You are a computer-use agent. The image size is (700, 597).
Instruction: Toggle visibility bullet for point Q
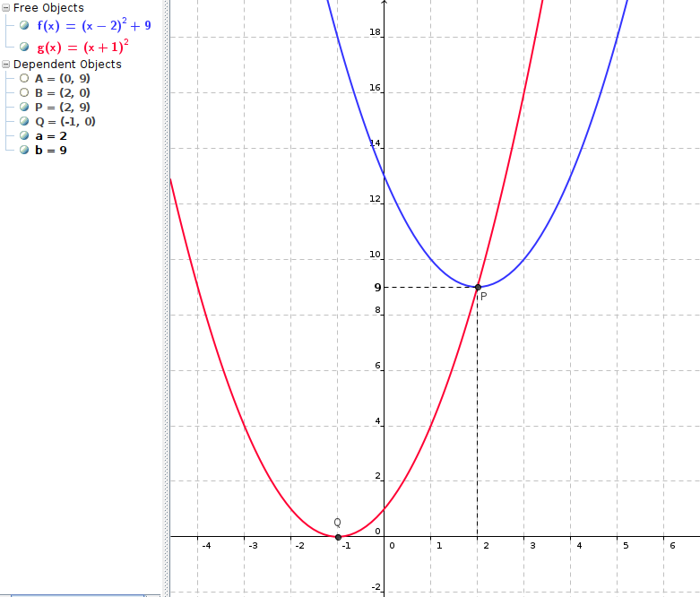click(24, 122)
